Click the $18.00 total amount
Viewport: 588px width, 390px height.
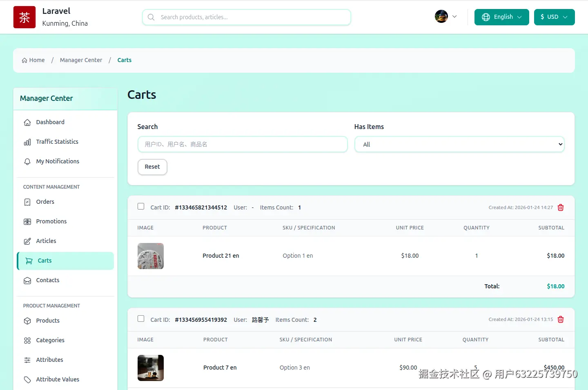556,286
